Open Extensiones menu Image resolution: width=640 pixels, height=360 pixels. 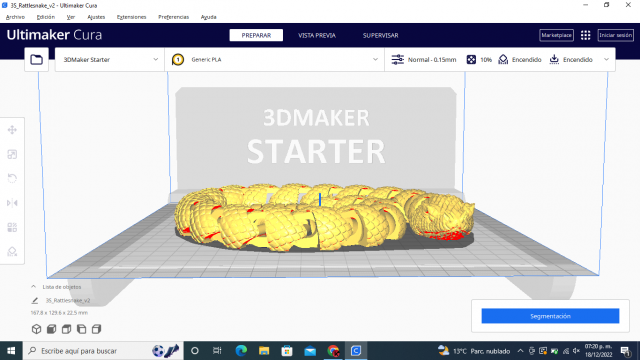click(131, 17)
